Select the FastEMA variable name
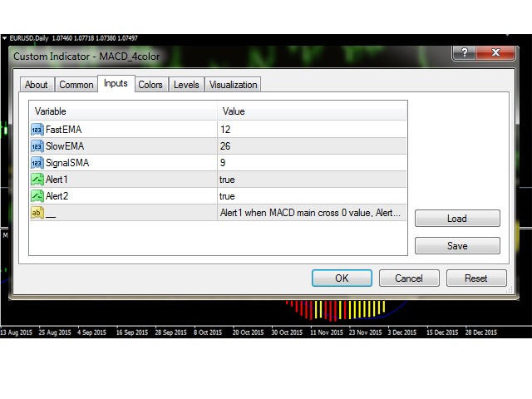Image resolution: width=532 pixels, height=399 pixels. pos(64,130)
